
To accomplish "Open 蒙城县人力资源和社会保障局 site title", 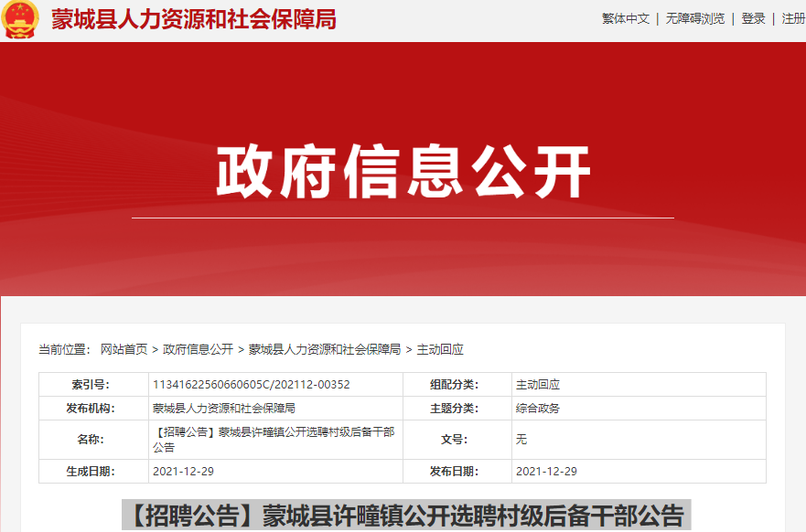I will pos(193,19).
